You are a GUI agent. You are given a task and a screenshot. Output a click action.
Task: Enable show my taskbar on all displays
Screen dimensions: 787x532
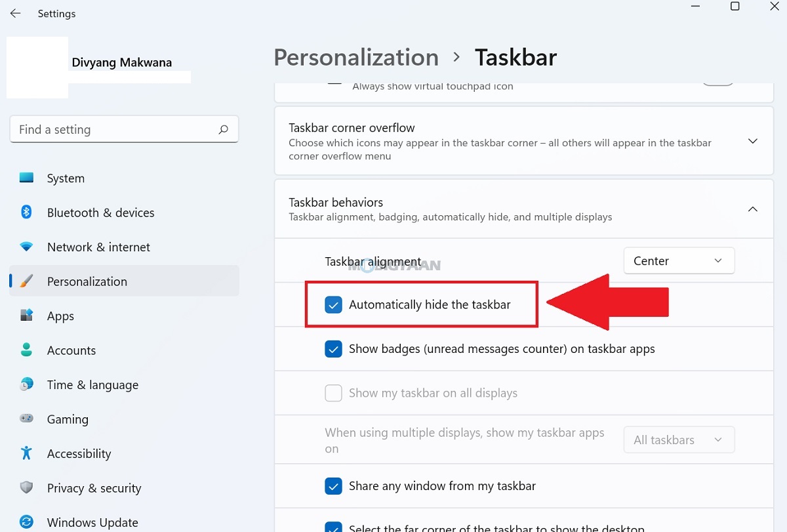333,393
